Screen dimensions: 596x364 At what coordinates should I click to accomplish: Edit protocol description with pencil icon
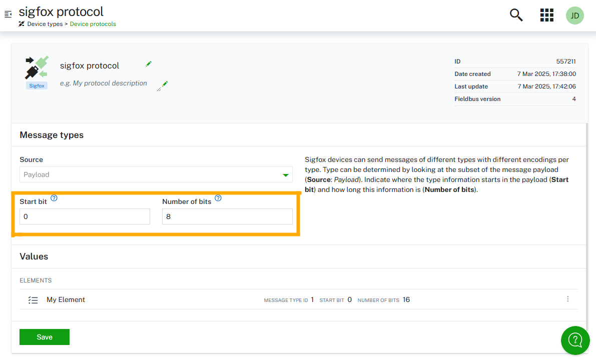[164, 84]
